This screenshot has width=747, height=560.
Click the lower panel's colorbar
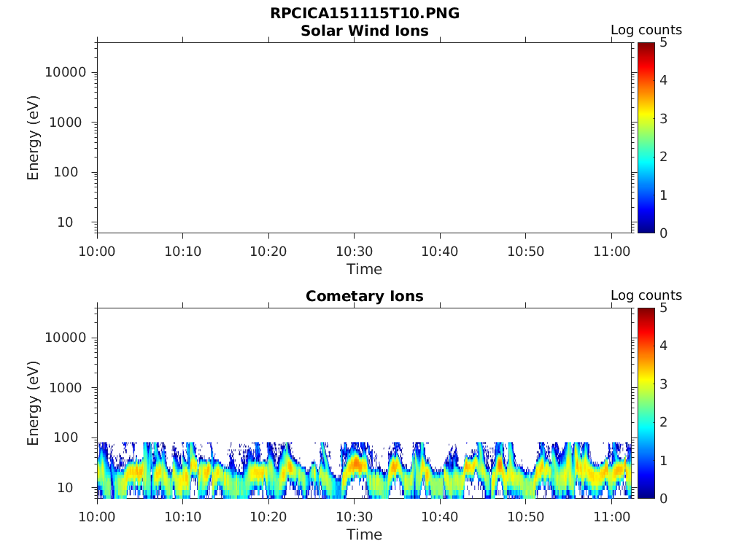point(646,402)
